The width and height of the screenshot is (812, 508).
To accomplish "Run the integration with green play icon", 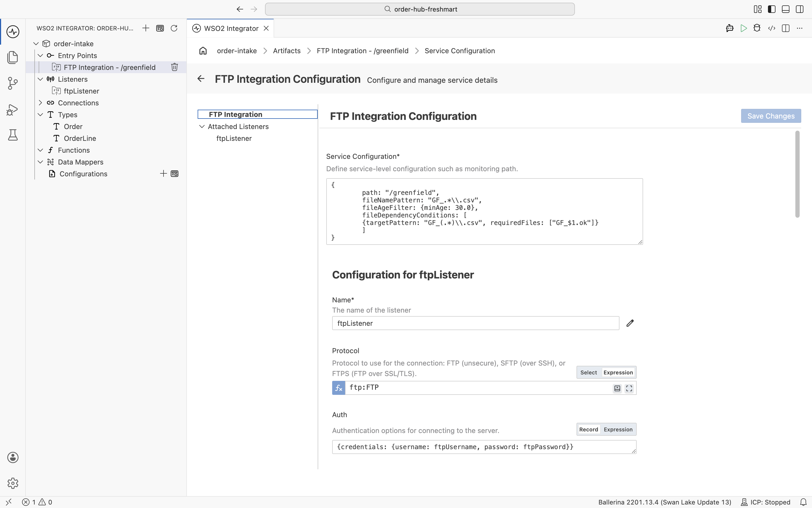I will tap(744, 28).
